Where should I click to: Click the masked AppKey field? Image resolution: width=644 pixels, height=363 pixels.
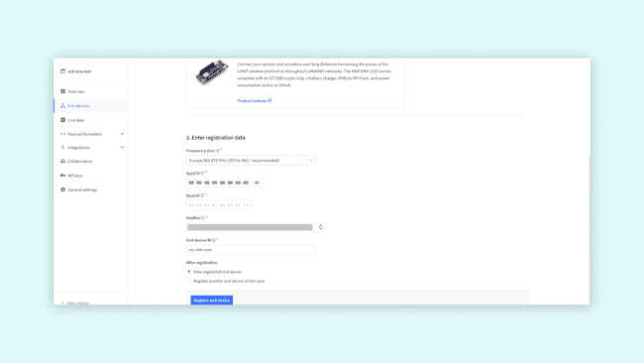point(250,227)
